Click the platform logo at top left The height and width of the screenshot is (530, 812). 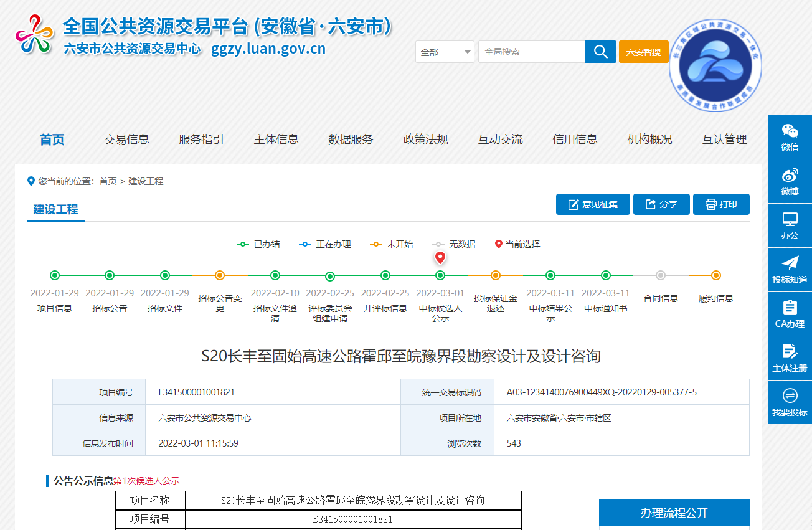(x=34, y=34)
